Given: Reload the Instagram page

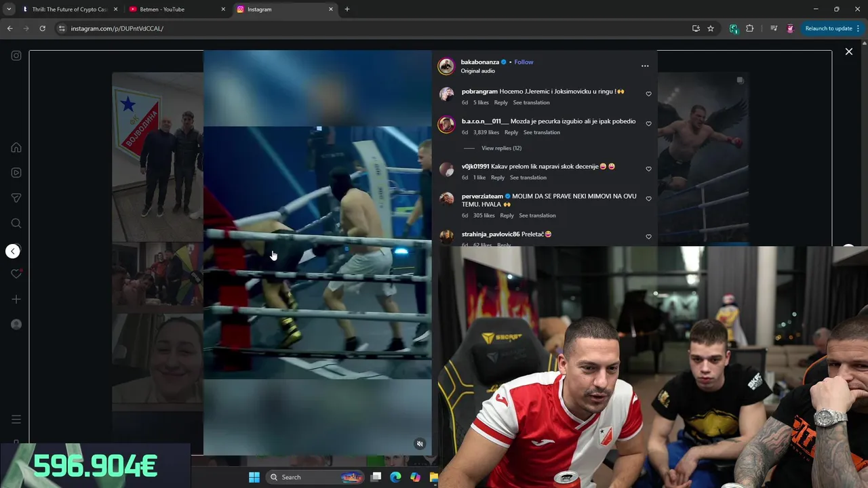Looking at the screenshot, I should [42, 28].
